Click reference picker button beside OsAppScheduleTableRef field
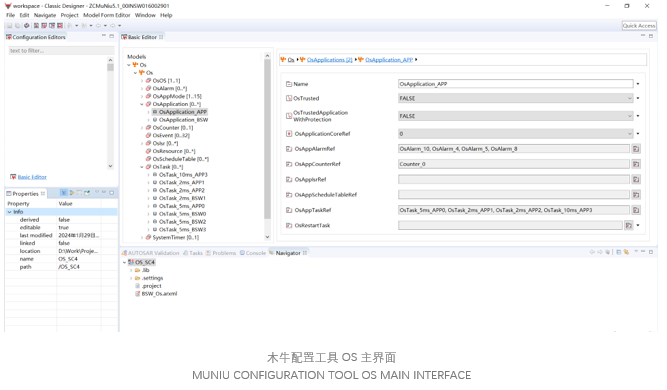This screenshot has height=390, width=667. click(x=636, y=195)
